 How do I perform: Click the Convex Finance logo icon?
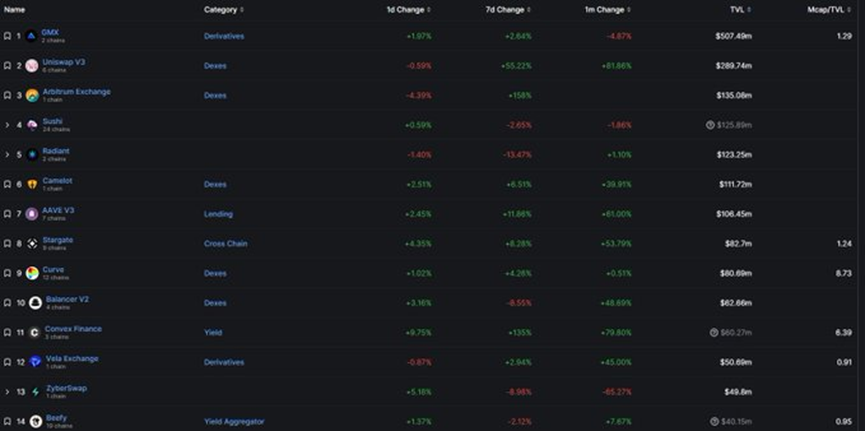coord(35,332)
